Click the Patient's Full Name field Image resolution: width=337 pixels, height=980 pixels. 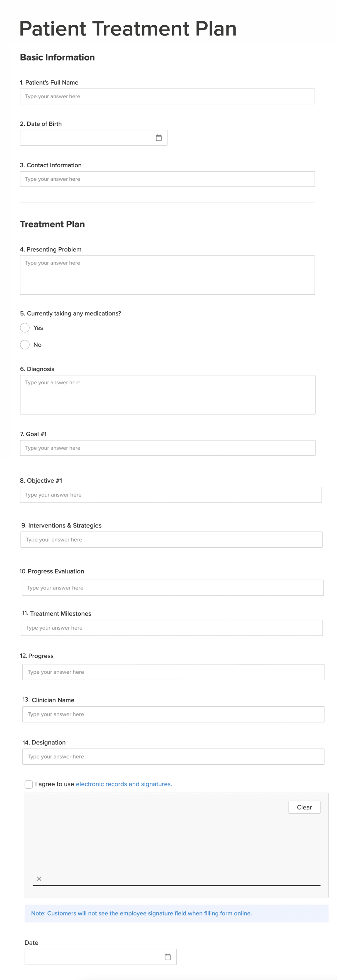coord(168,96)
